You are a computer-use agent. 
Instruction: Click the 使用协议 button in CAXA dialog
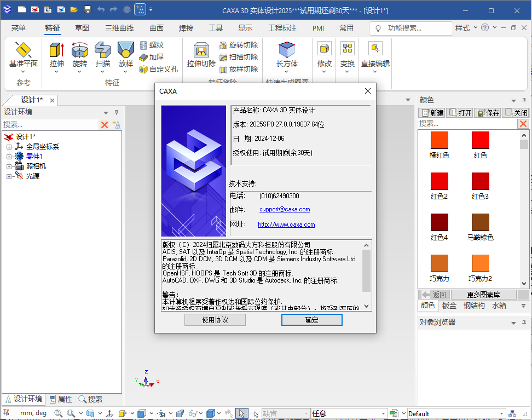(x=215, y=320)
